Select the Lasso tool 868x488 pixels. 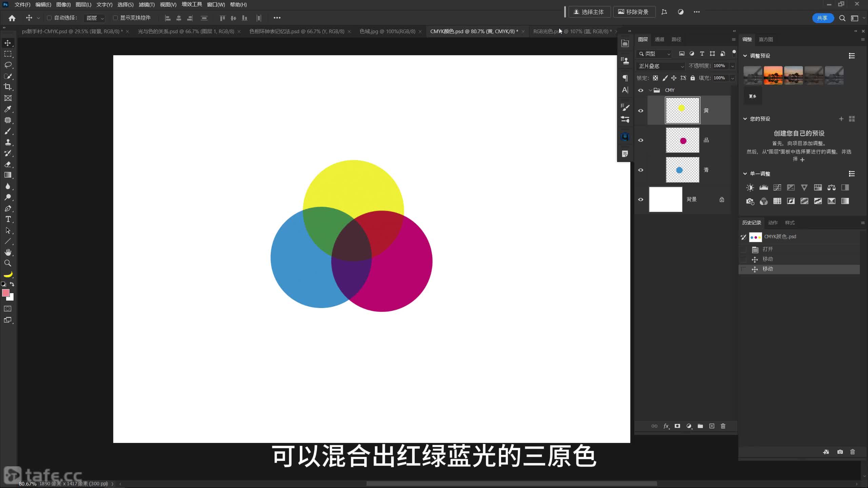click(x=8, y=65)
